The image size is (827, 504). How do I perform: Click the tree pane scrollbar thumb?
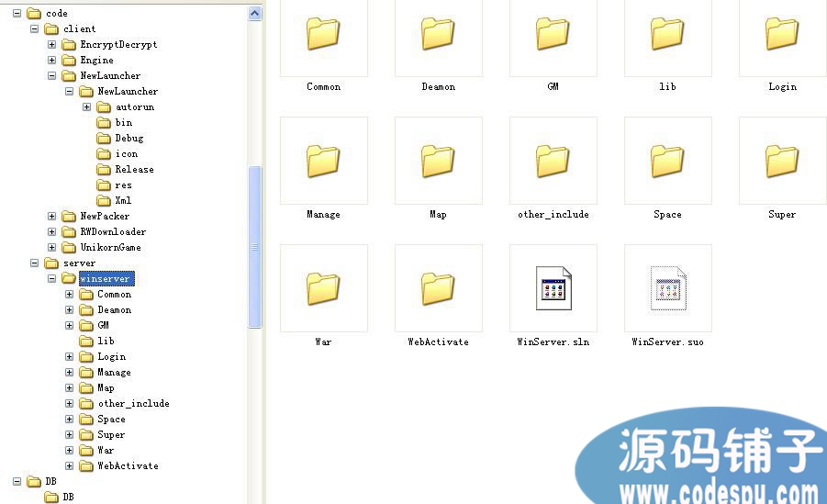[255, 246]
